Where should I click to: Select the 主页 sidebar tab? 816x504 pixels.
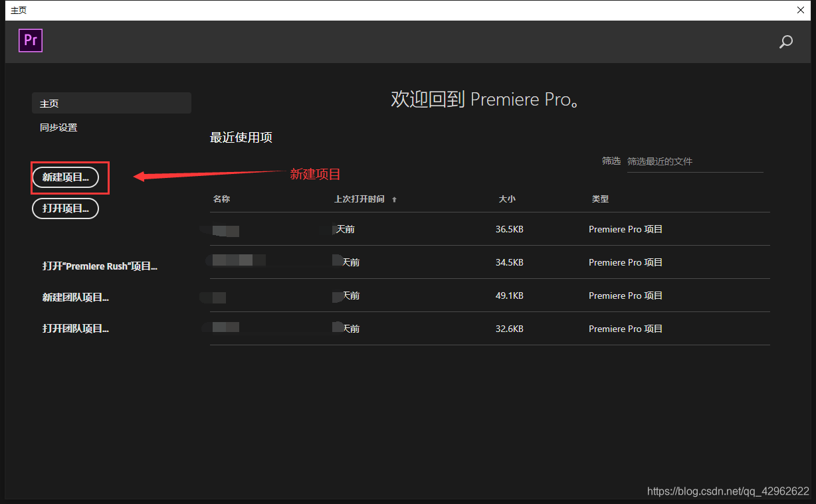[112, 103]
